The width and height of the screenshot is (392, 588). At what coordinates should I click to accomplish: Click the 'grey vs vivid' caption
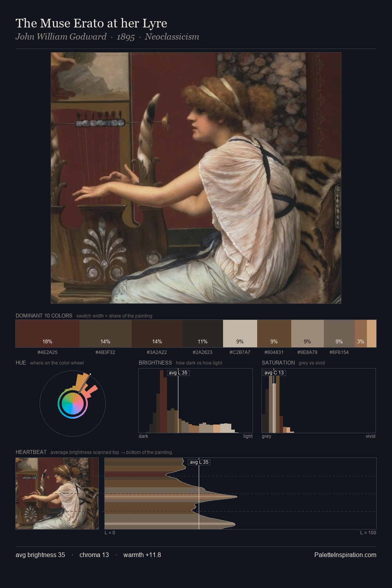(312, 363)
